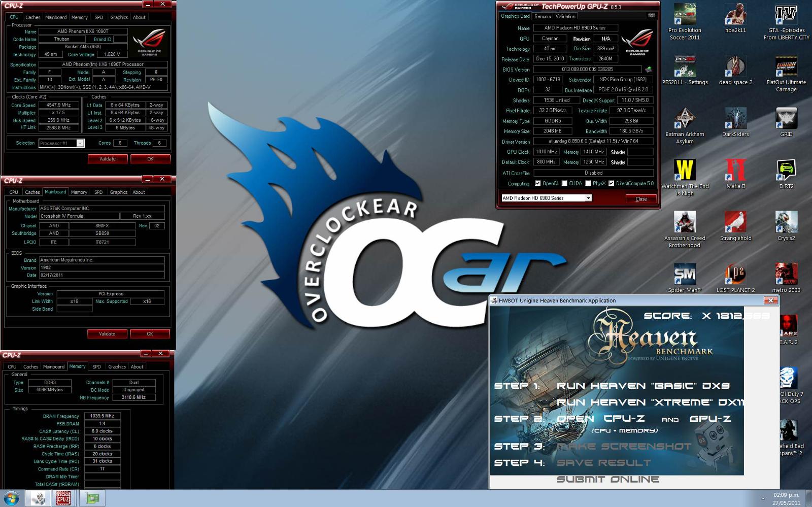Click the Close button in GPU-Z
The image size is (812, 507).
pos(641,199)
